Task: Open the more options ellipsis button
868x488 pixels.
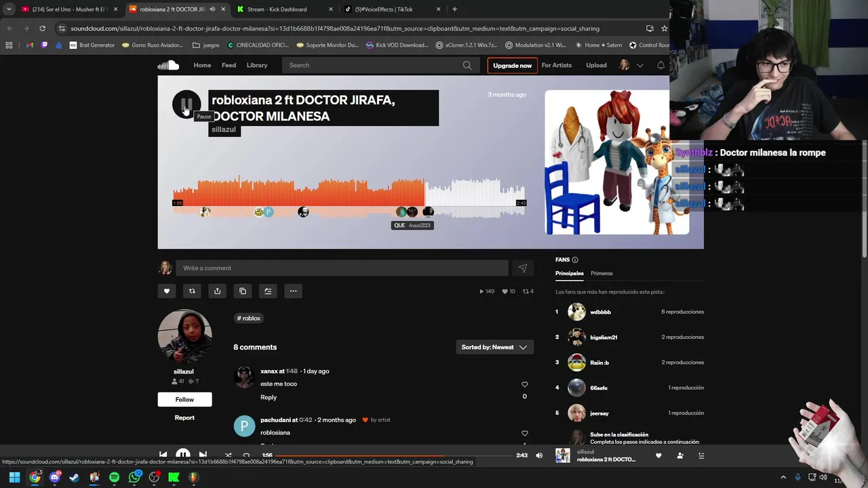Action: tap(293, 291)
